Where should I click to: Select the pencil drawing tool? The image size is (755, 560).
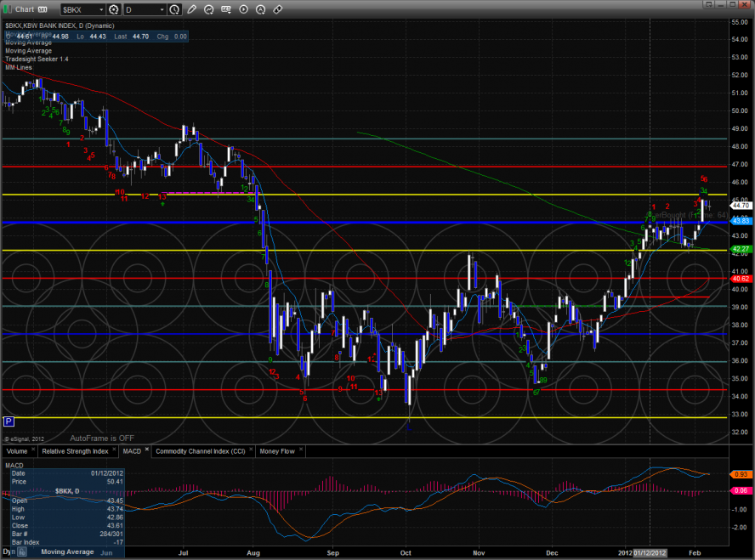tap(191, 9)
